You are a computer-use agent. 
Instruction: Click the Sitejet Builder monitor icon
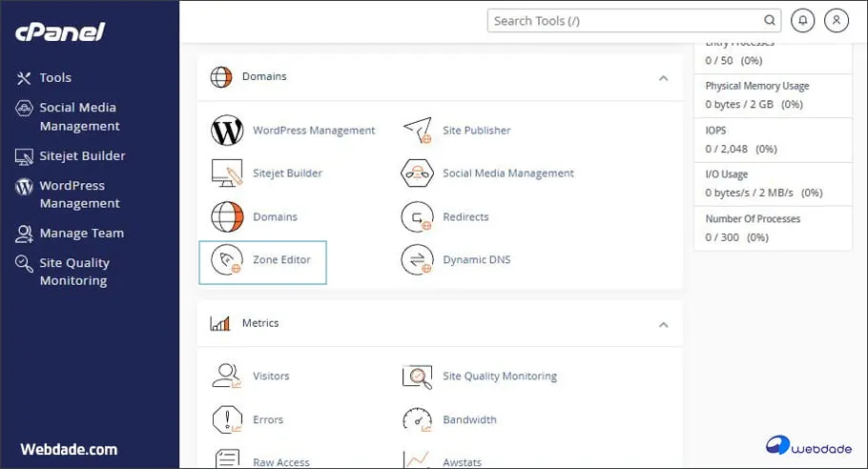coord(227,173)
